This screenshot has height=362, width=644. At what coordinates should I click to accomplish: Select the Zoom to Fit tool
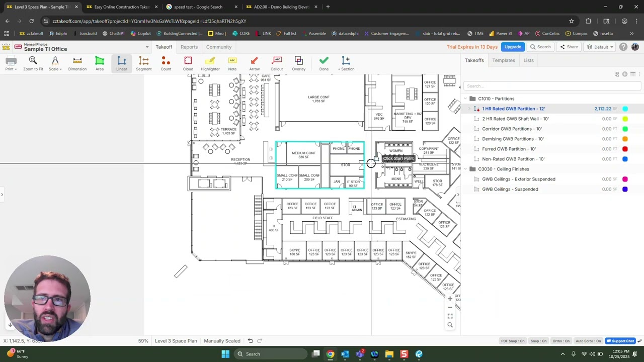(x=33, y=63)
